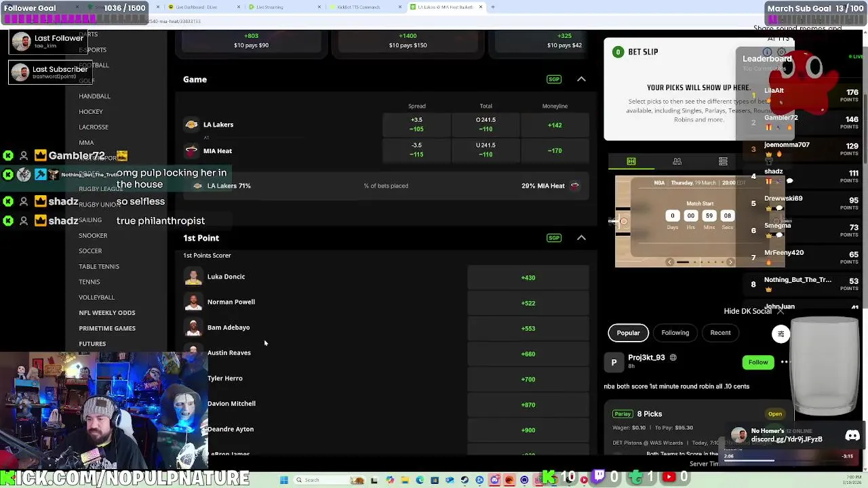
Task: Pick Bam Adebayo first scorer +553
Action: (528, 328)
